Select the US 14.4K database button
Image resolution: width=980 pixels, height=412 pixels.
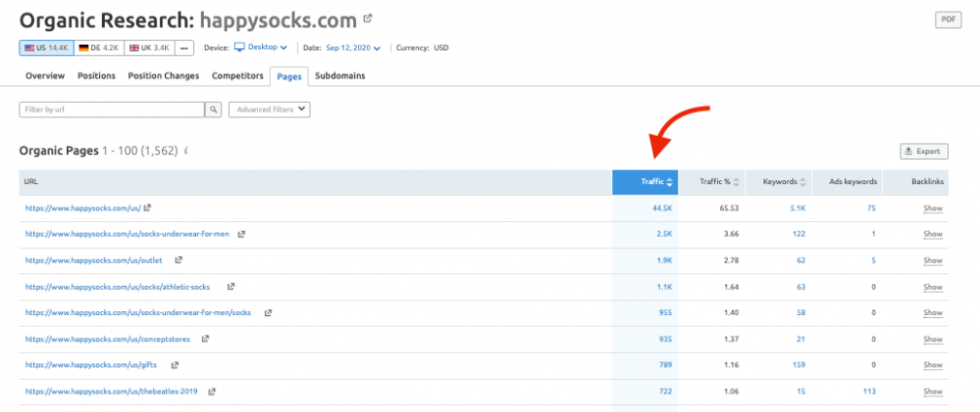point(47,48)
